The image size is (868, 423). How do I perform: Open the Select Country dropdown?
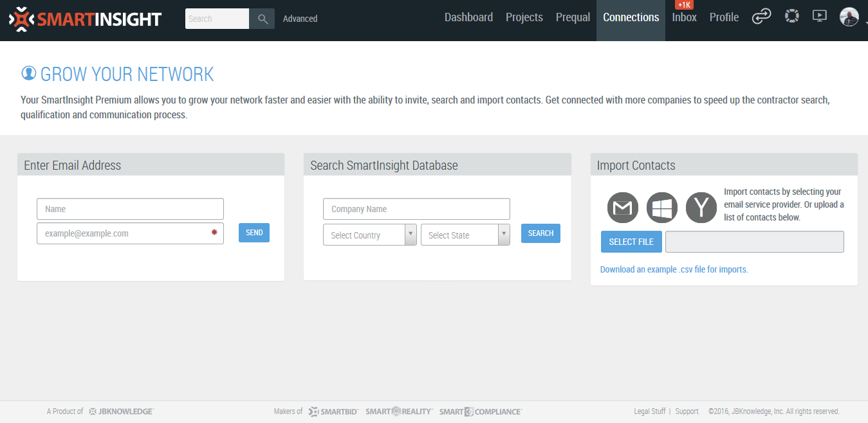click(370, 235)
